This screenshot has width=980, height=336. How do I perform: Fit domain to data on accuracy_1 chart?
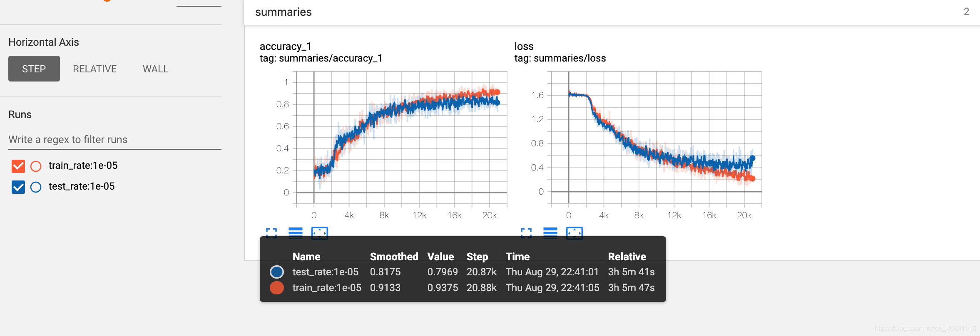(x=320, y=233)
